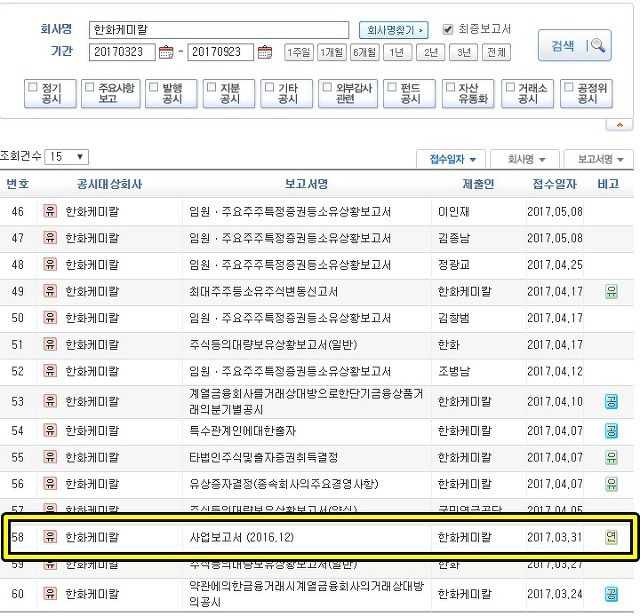Sort results by 보고서명

[x=599, y=159]
